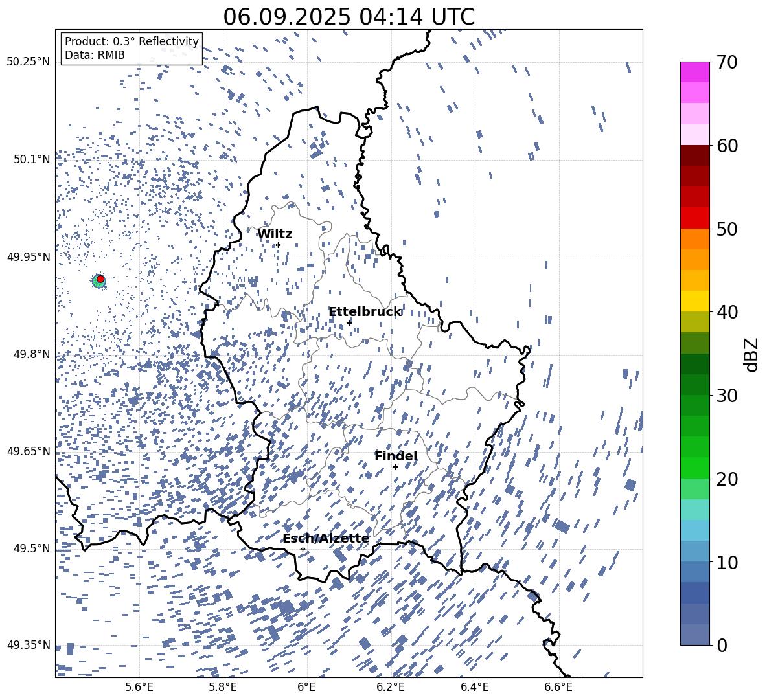Click the 5.6°E longitude tick label

[139, 687]
